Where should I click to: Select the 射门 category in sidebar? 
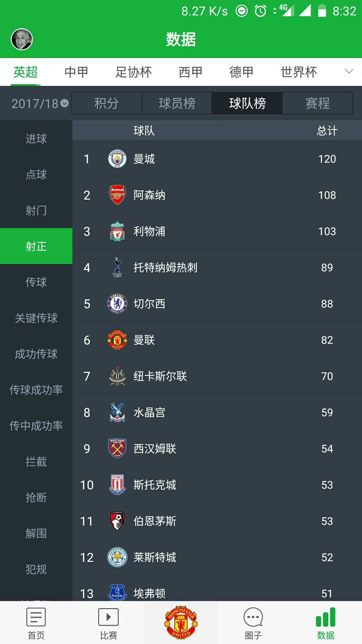coord(36,211)
